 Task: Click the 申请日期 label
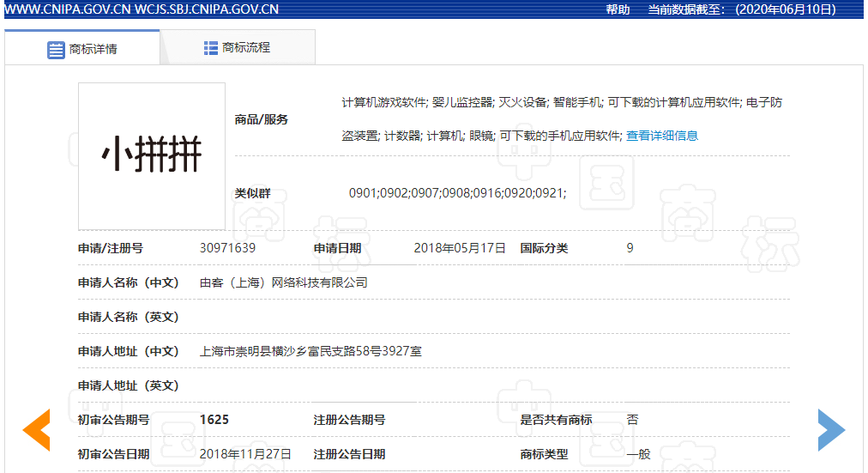(337, 248)
